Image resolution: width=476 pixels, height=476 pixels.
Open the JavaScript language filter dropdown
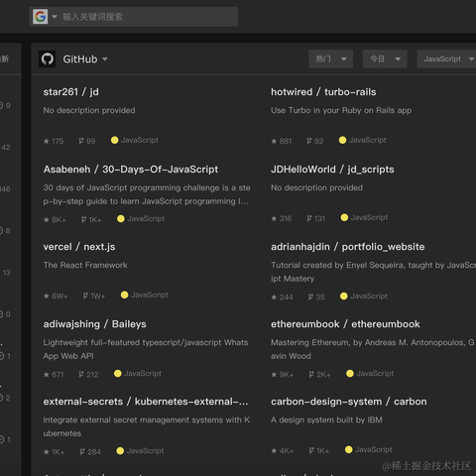click(447, 59)
